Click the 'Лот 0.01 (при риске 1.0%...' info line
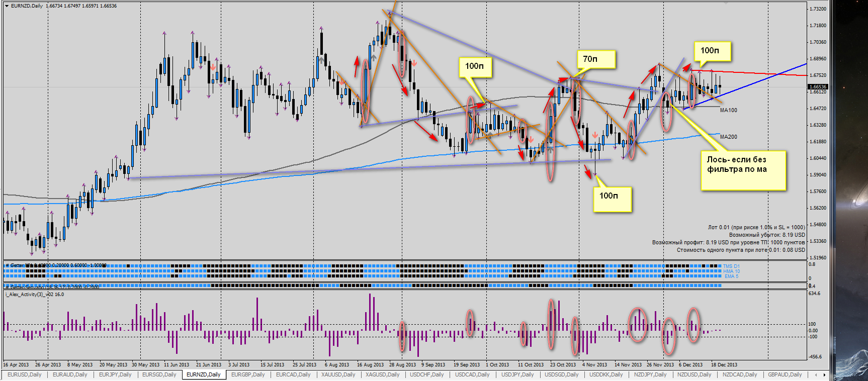The width and height of the screenshot is (868, 381). (756, 227)
